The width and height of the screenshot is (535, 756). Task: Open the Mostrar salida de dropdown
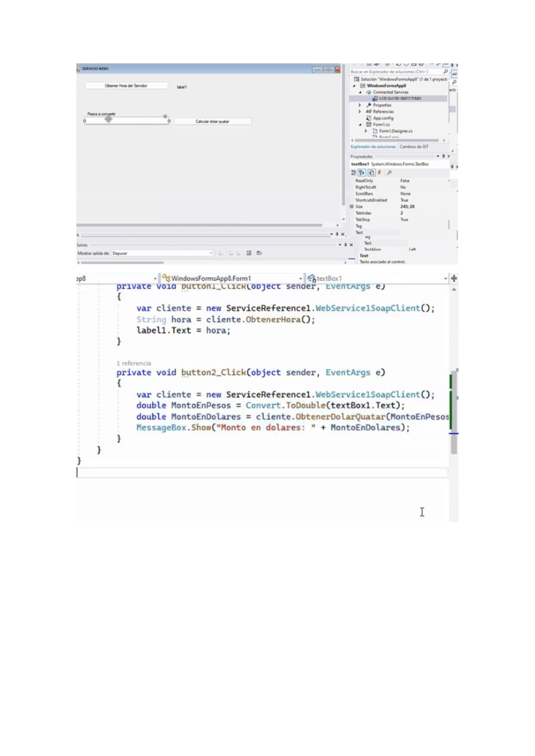211,253
